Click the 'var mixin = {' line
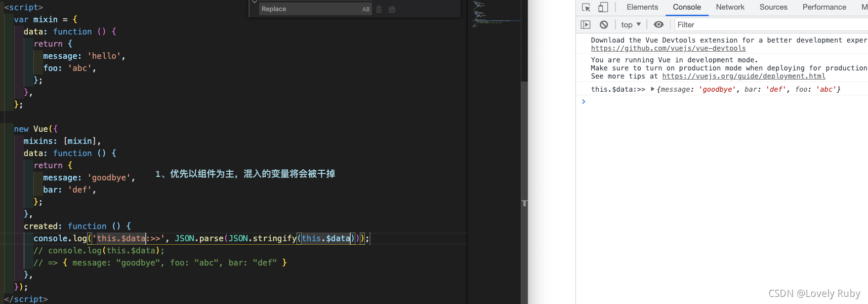 click(x=46, y=19)
